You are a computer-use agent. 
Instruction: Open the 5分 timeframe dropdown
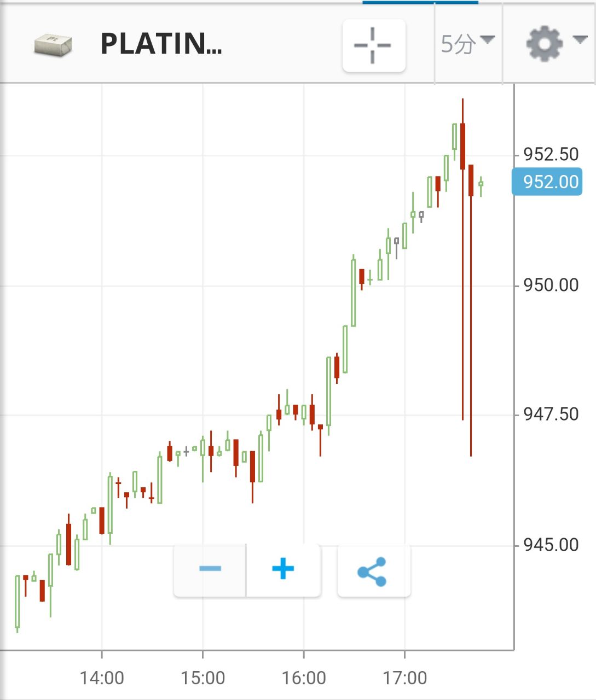pyautogui.click(x=468, y=44)
